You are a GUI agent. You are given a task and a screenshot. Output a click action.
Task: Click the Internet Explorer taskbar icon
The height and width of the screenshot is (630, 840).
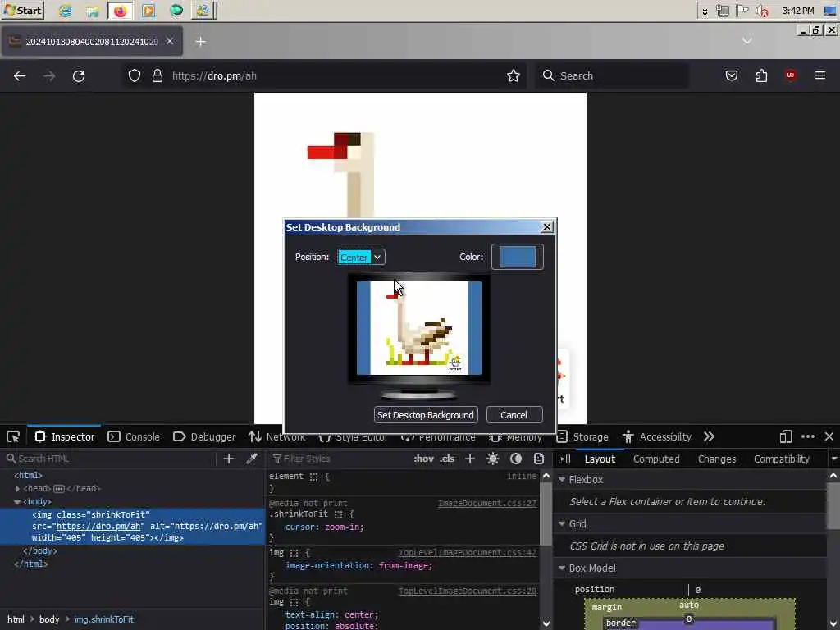(x=65, y=11)
